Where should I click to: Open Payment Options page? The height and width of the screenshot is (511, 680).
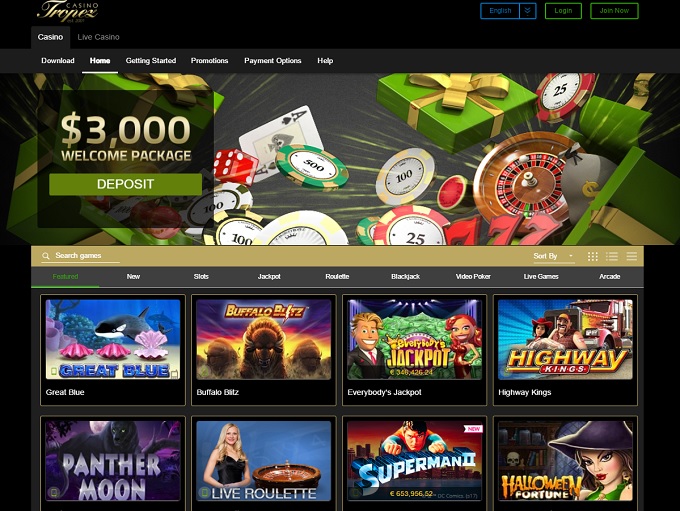(x=273, y=61)
